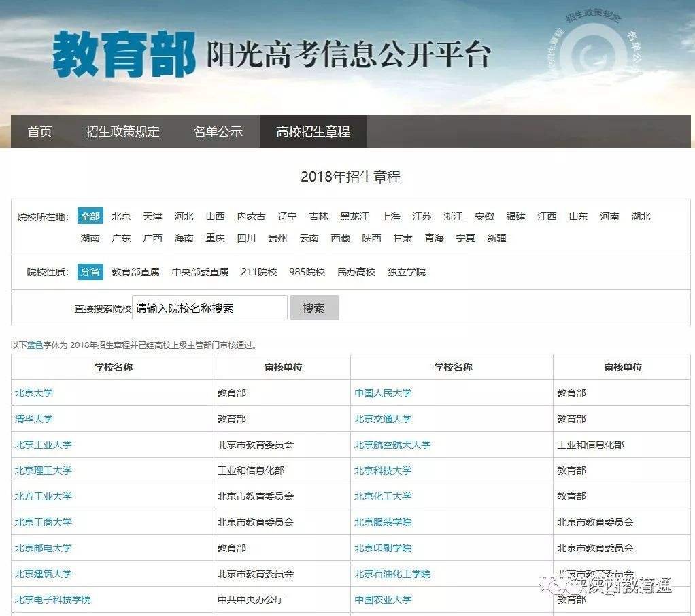Switch to the 首页 tab

pyautogui.click(x=41, y=132)
